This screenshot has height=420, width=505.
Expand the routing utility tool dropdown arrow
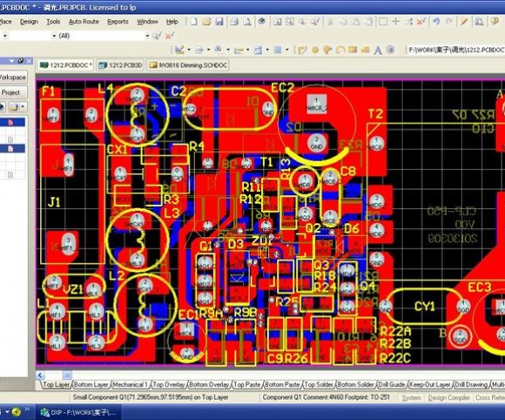click(189, 50)
